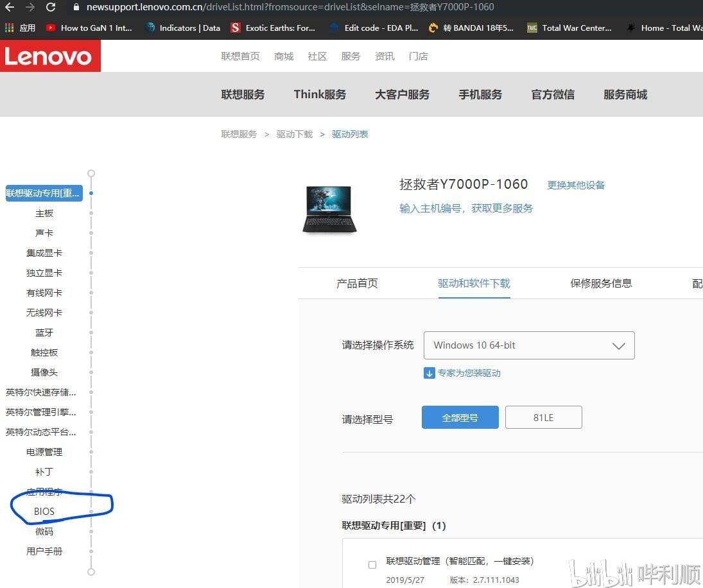Jump to 英特尔动态平台... in the sidebar
The width and height of the screenshot is (703, 588).
(x=41, y=432)
